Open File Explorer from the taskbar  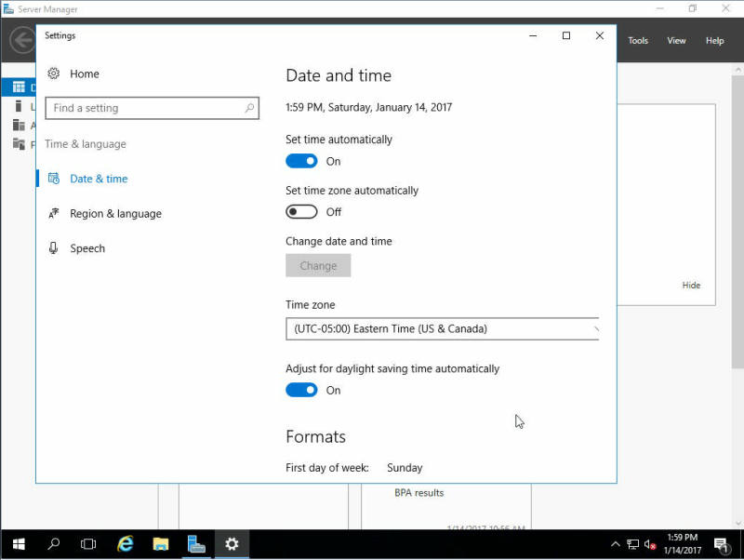(x=161, y=544)
